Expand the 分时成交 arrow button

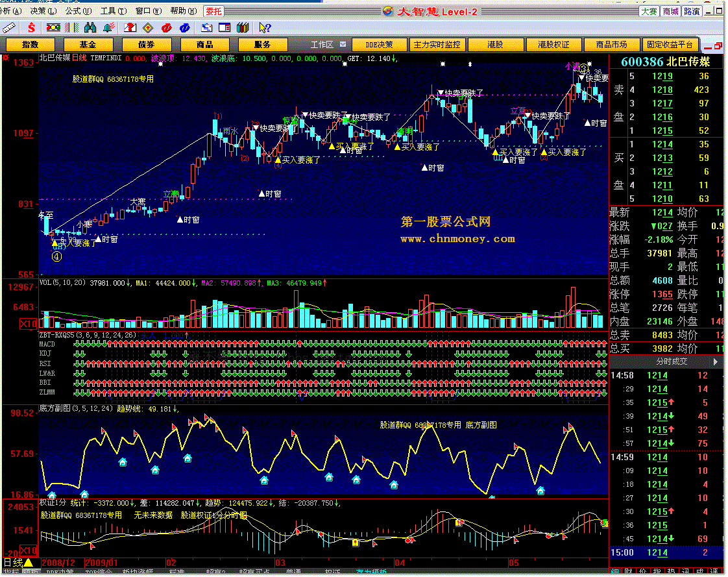tap(716, 362)
